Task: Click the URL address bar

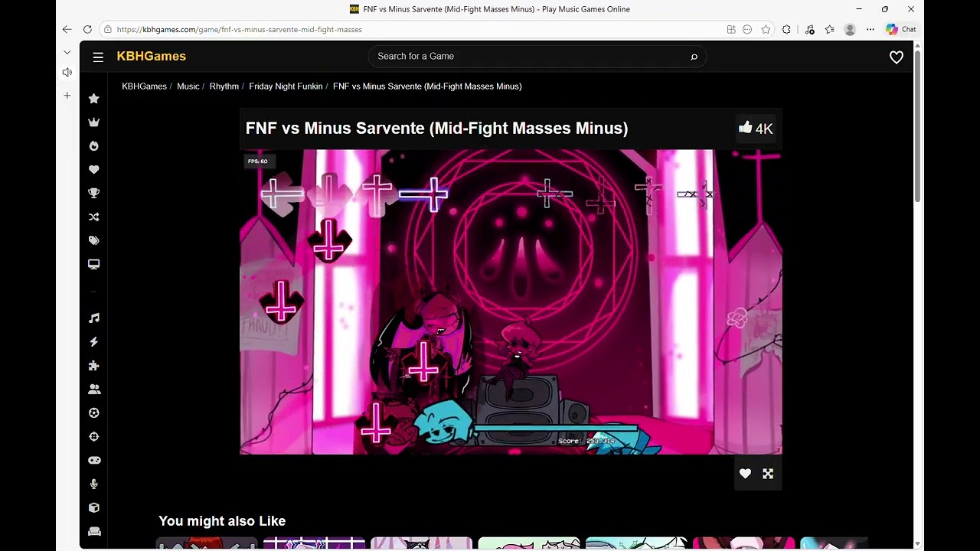Action: click(x=413, y=29)
